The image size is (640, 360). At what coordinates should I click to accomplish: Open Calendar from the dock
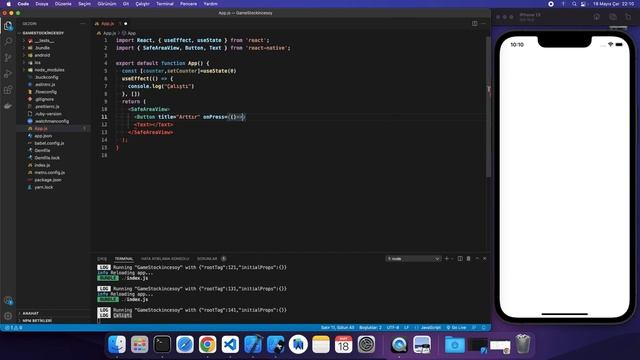click(344, 345)
